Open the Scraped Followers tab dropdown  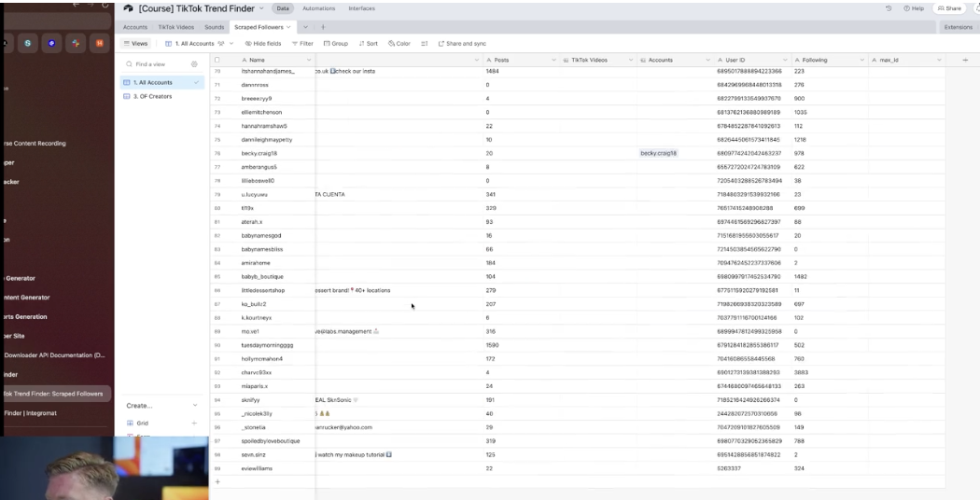(x=288, y=27)
